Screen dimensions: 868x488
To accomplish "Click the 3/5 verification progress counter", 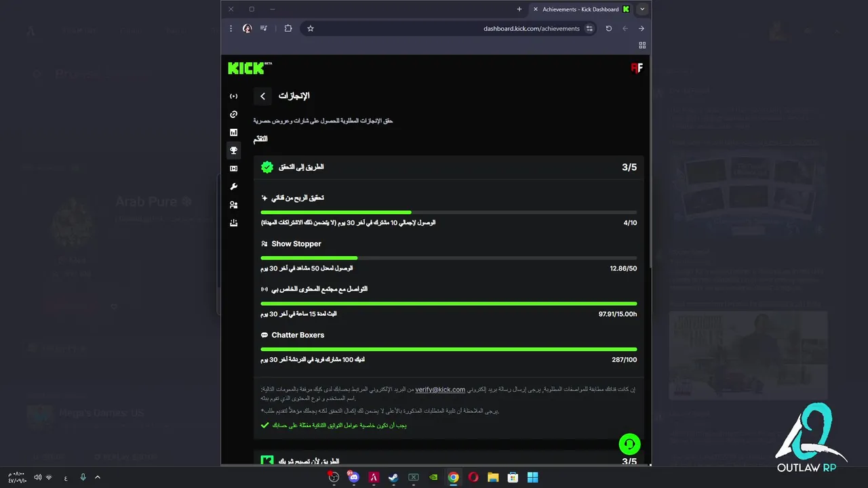I will 629,167.
